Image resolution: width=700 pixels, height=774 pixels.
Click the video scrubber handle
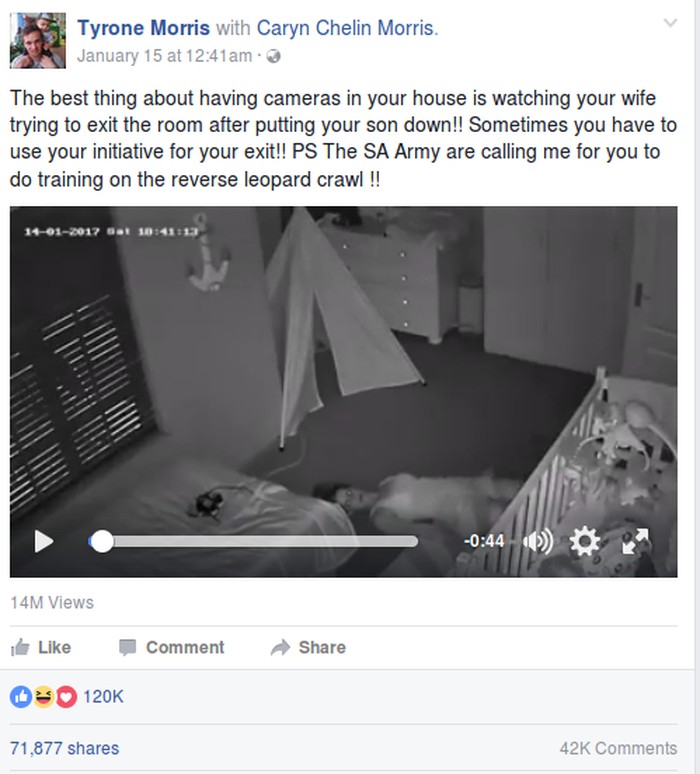pos(102,542)
